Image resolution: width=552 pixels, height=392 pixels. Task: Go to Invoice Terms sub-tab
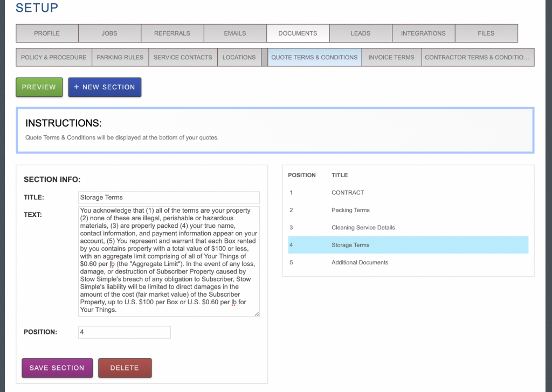[x=391, y=58]
